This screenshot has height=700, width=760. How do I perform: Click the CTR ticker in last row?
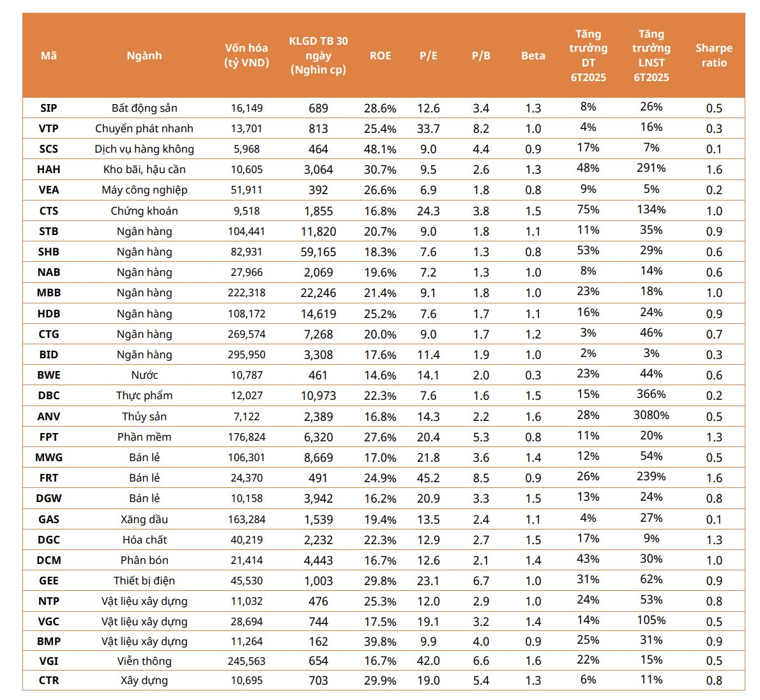pos(49,680)
